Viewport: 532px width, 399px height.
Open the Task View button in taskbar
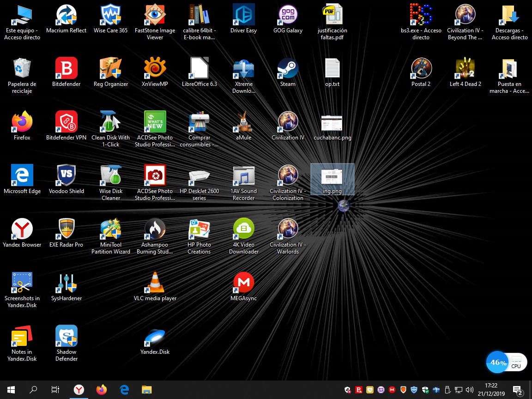click(x=55, y=390)
